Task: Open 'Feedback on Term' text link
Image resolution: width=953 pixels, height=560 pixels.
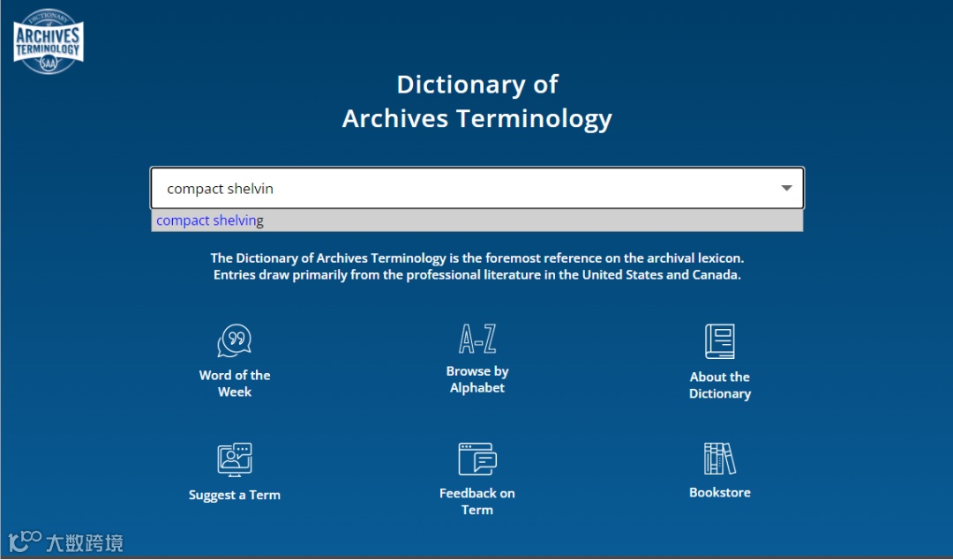Action: click(x=477, y=502)
